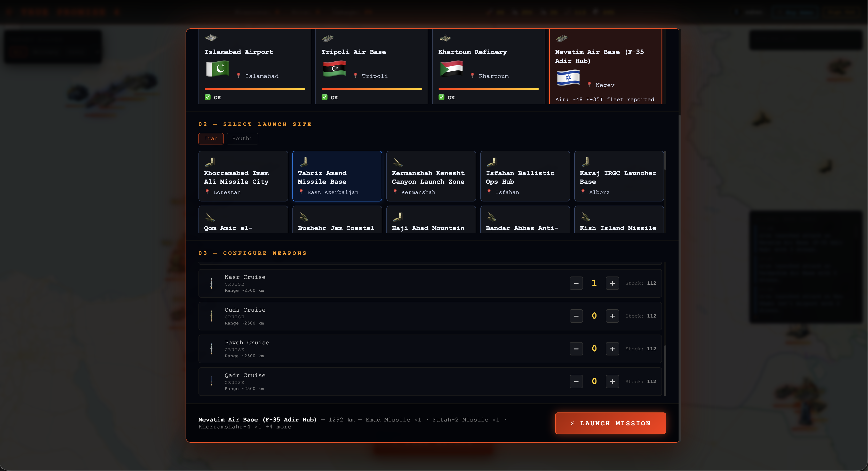Select the Khartoum Refinery target card
Image resolution: width=868 pixels, height=471 pixels.
click(x=488, y=67)
